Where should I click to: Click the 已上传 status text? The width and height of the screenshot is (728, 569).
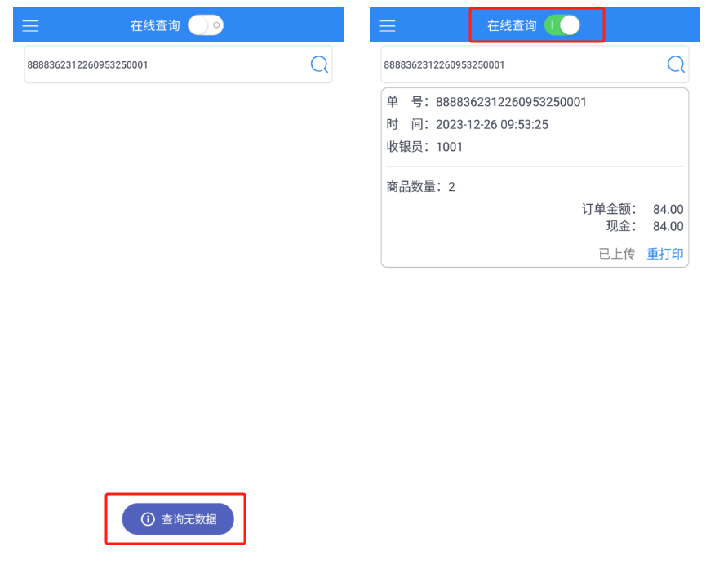(616, 254)
